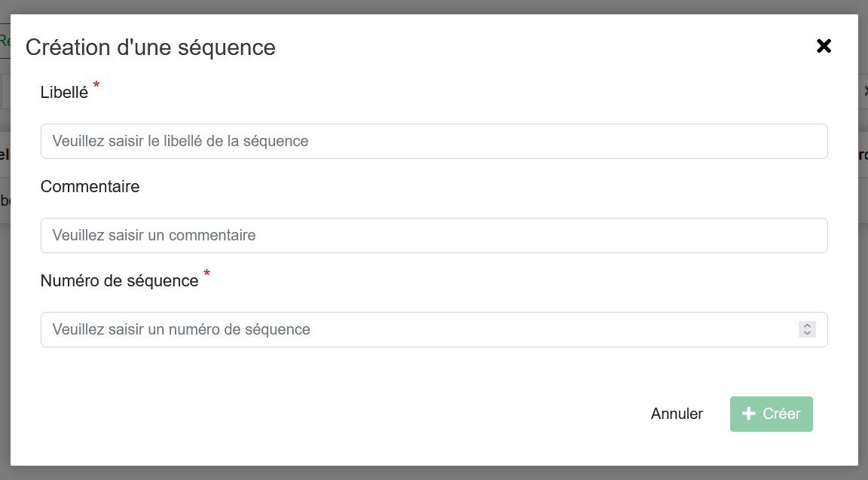Click the plus icon on Créer
Viewport: 868px width, 480px height.
[749, 414]
